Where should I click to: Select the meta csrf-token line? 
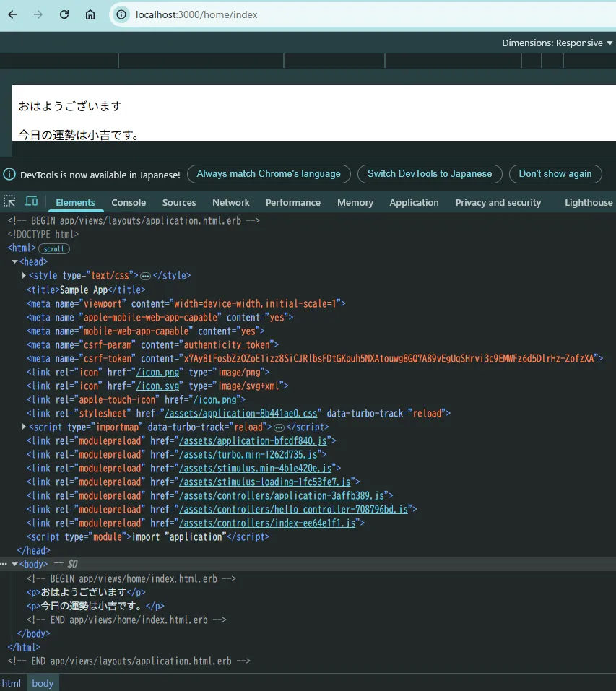(315, 358)
